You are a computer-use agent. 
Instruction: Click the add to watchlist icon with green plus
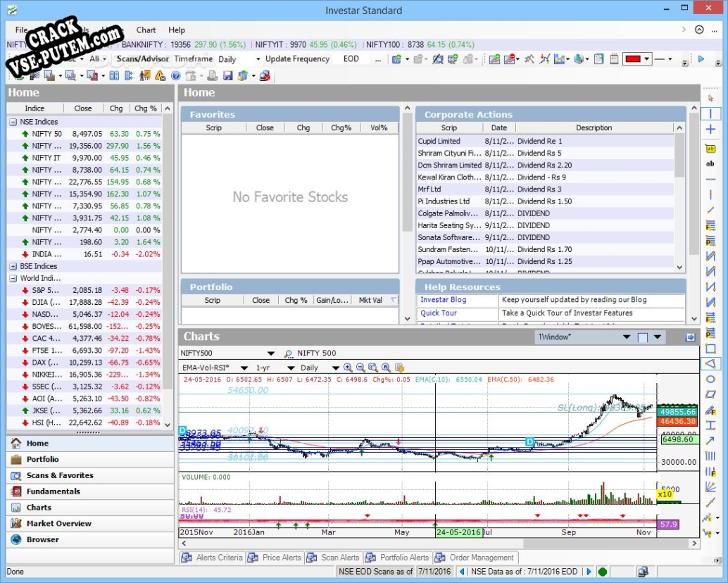(396, 59)
